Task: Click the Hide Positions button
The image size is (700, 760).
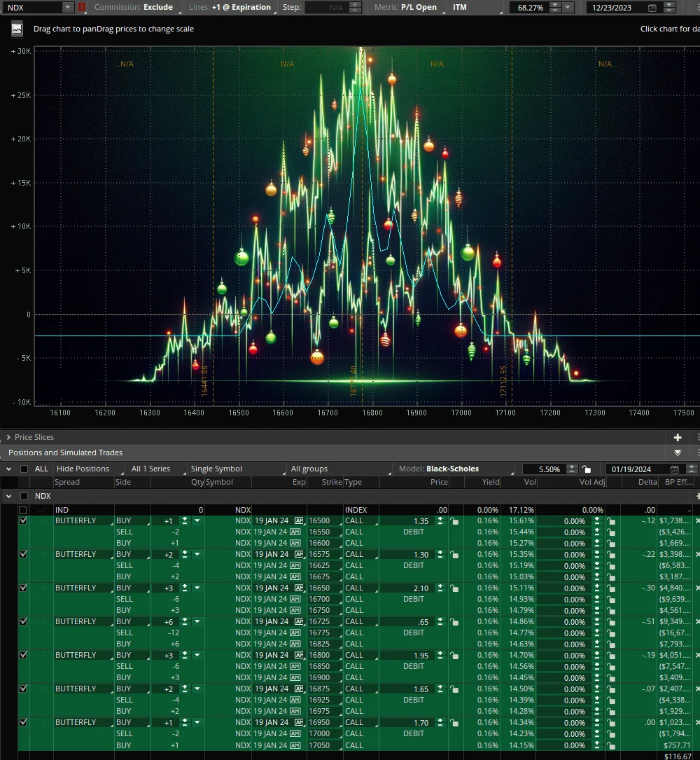Action: [x=83, y=469]
